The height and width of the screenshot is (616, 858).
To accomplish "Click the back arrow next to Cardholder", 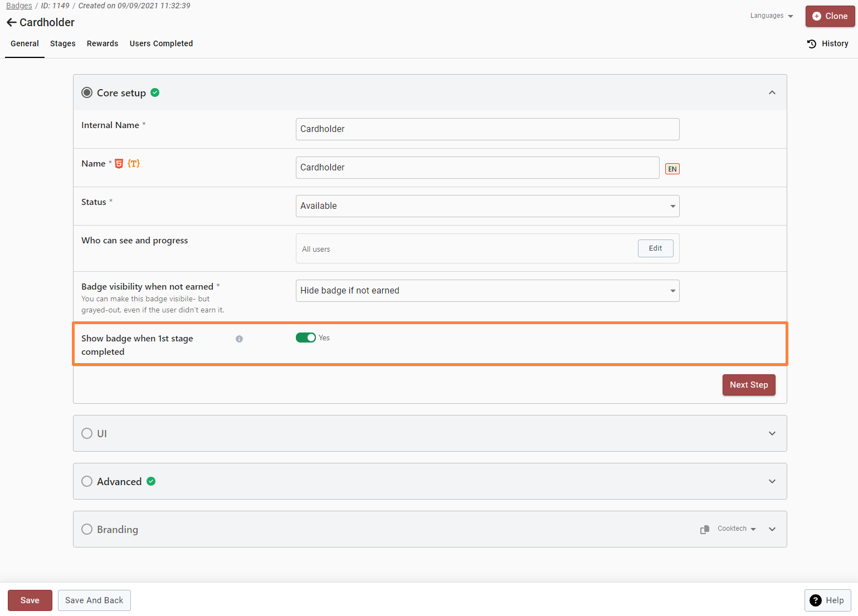I will (x=11, y=22).
